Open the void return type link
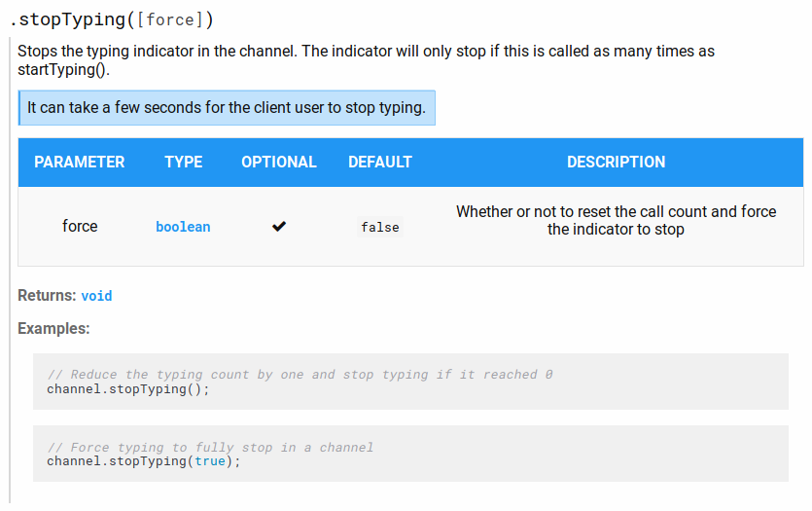This screenshot has width=812, height=511. coord(96,296)
